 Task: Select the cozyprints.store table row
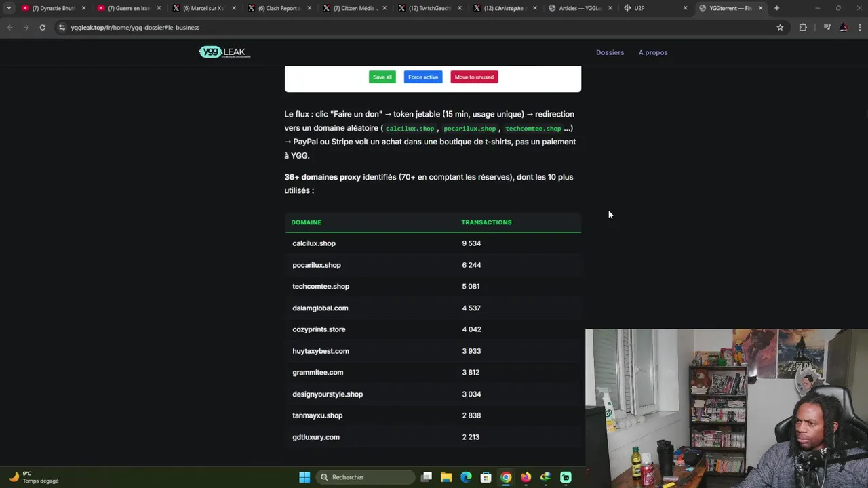click(433, 329)
